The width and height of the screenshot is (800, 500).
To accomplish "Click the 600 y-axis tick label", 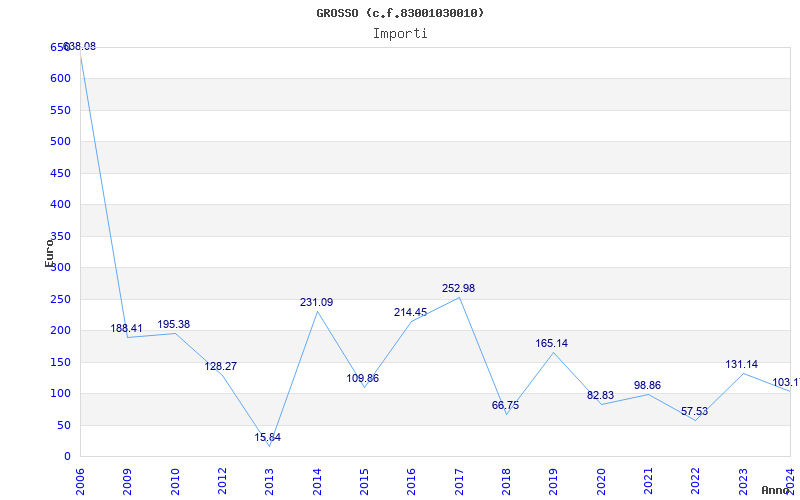I will pos(60,79).
